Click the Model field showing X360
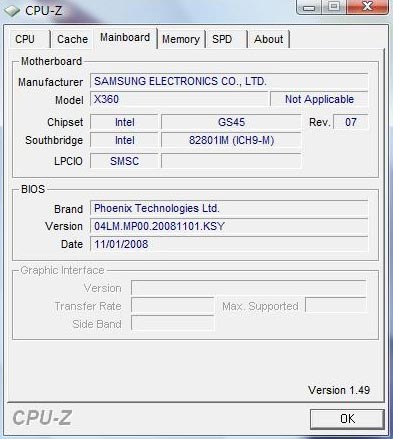Screen dimensions: 393x439 (179, 99)
